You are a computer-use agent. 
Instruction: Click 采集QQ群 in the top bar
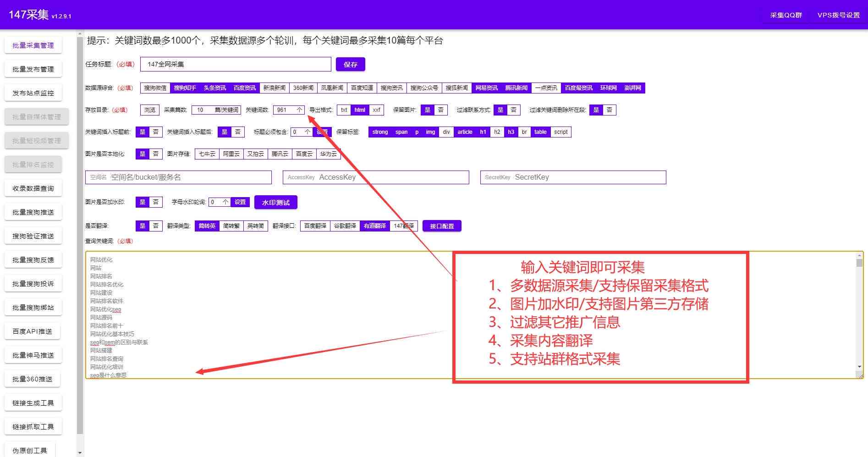pyautogui.click(x=786, y=15)
